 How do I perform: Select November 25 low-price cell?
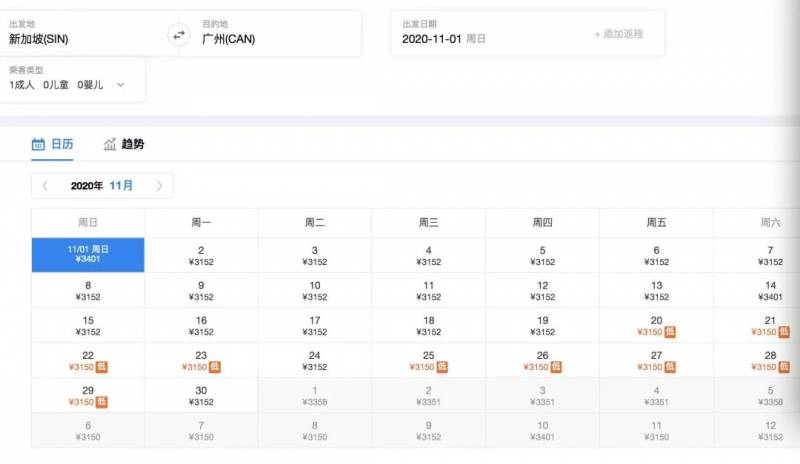click(429, 360)
